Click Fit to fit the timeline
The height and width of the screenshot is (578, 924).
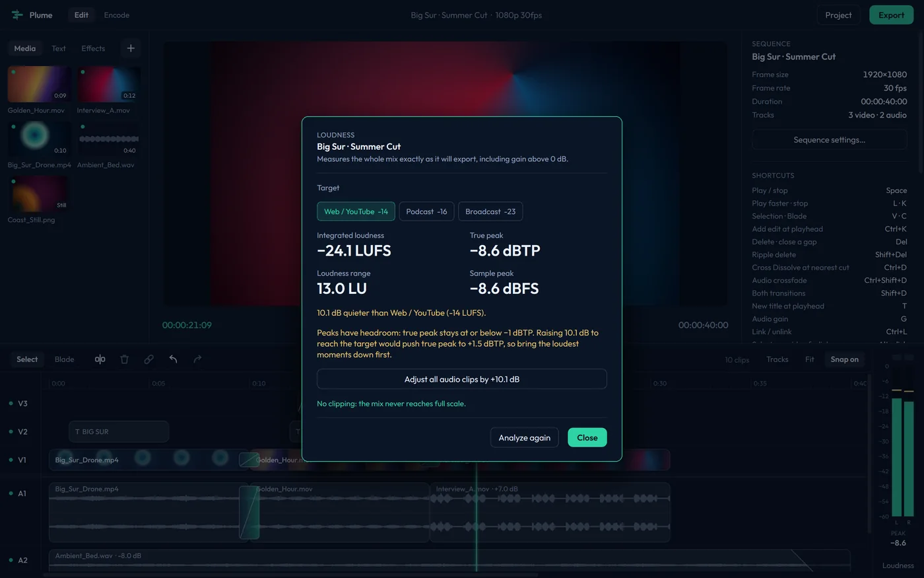[x=810, y=359]
